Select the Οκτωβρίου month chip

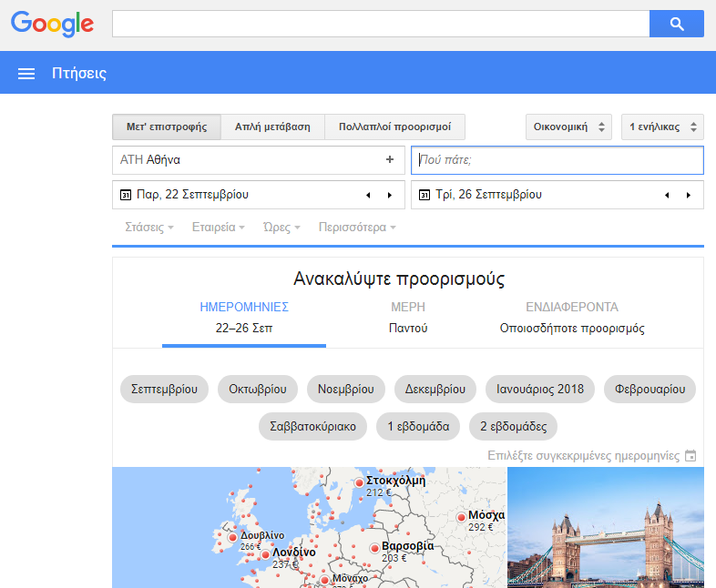258,389
